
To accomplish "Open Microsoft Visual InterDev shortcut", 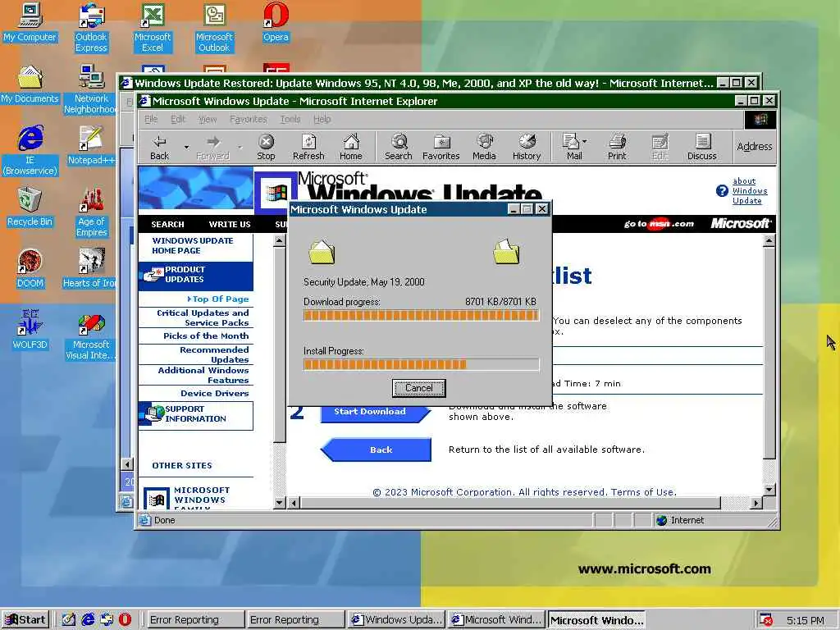I will click(x=91, y=336).
